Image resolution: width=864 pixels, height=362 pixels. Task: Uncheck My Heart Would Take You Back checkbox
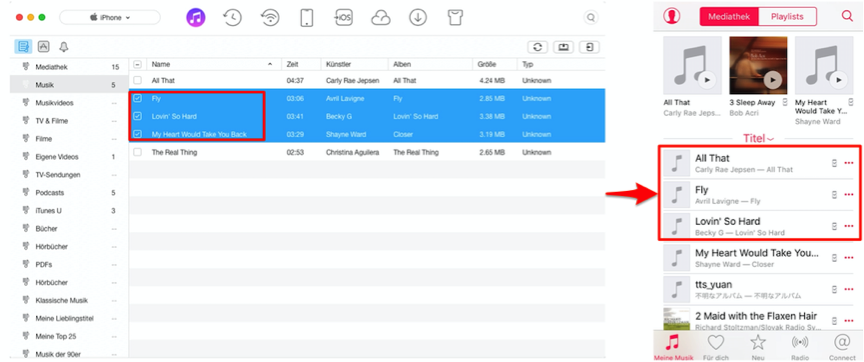137,134
